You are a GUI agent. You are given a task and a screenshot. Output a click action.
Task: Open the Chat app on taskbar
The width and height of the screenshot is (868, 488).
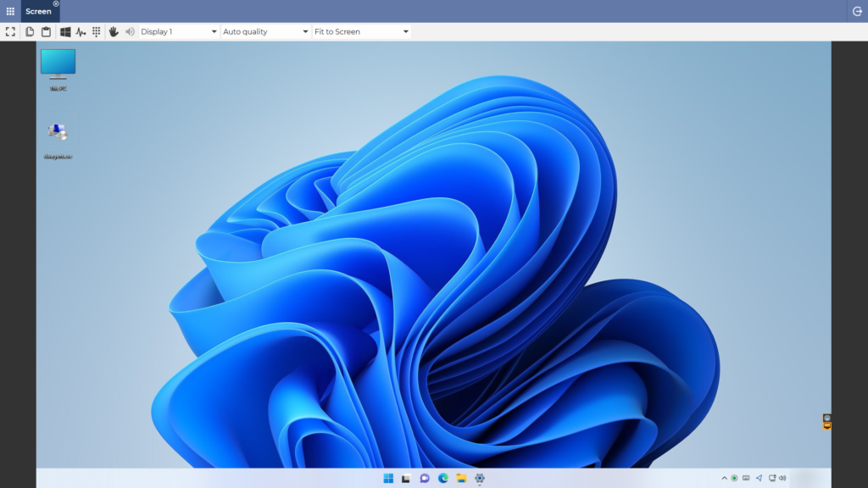pos(425,478)
